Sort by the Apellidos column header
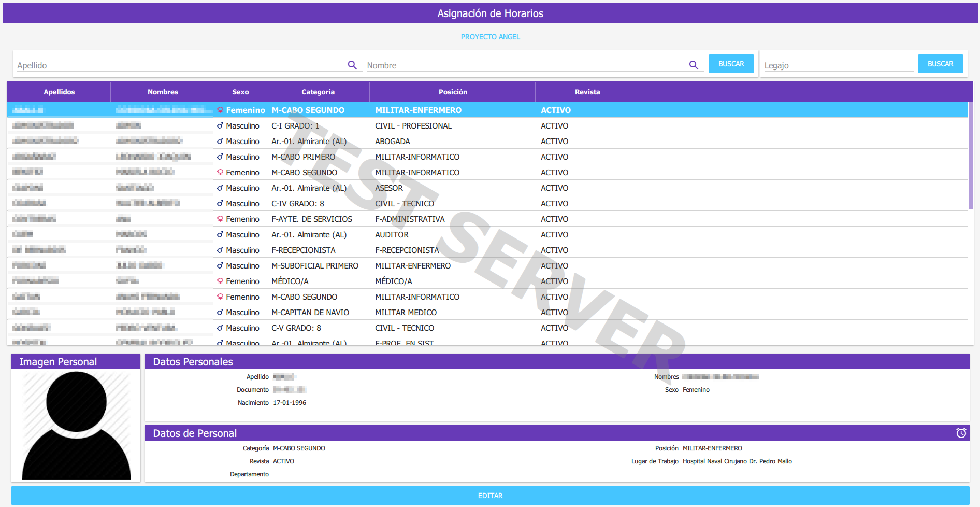This screenshot has width=980, height=507. click(59, 92)
